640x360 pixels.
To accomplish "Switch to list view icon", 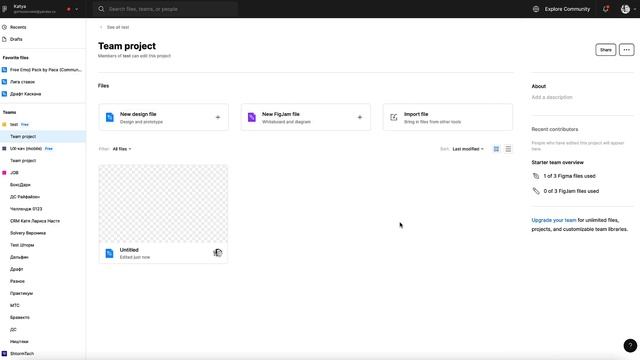I will [x=508, y=149].
